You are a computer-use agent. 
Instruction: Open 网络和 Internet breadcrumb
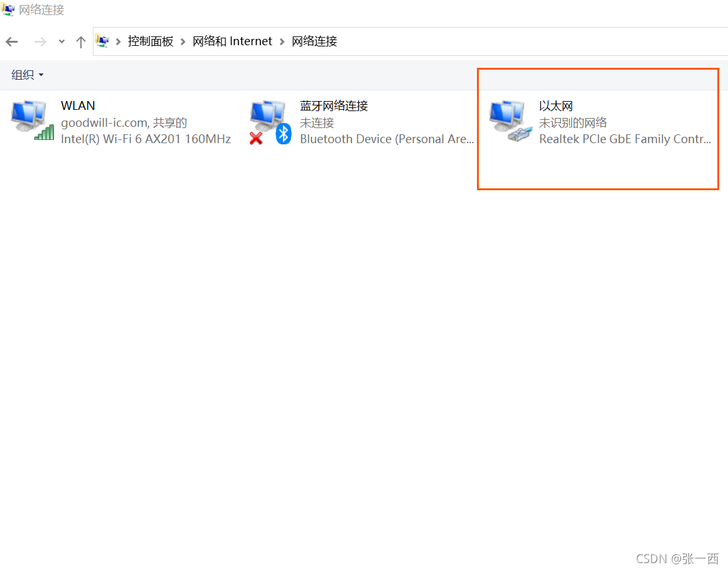coord(232,41)
